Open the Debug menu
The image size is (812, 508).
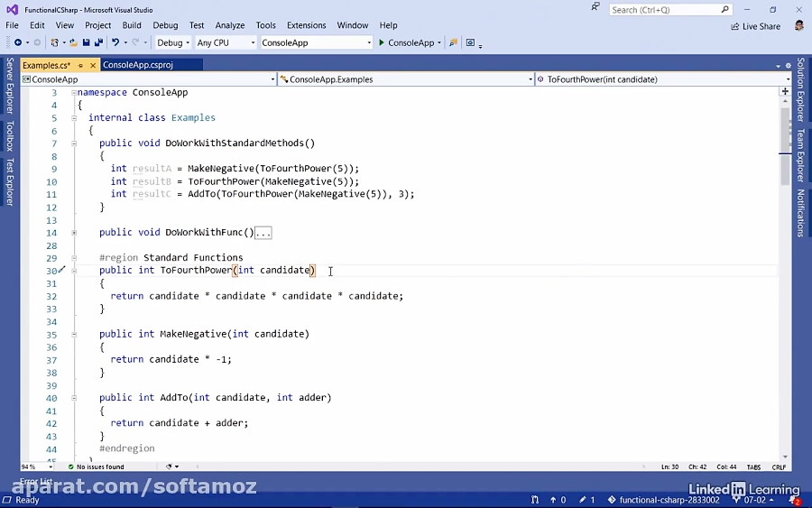(165, 25)
